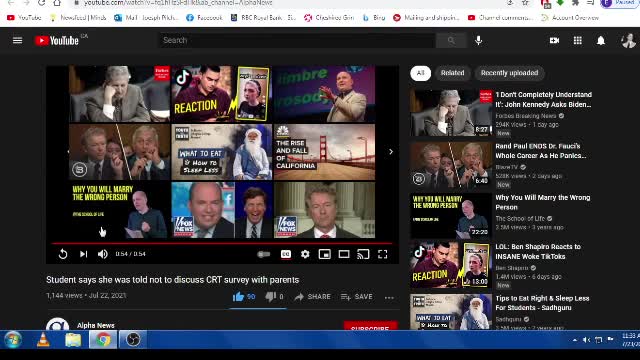The width and height of the screenshot is (640, 360).
Task: Toggle theater mode
Action: tap(344, 254)
